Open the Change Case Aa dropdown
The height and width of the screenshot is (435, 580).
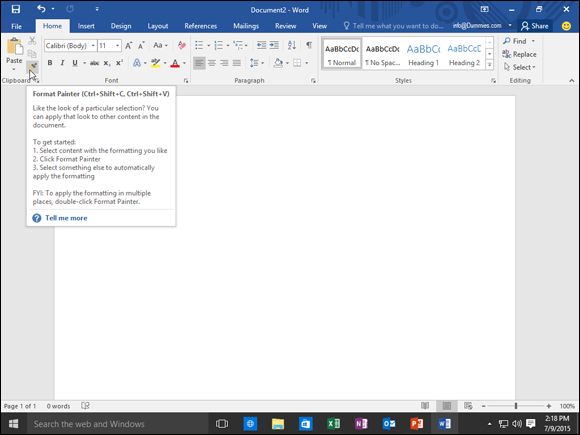161,45
